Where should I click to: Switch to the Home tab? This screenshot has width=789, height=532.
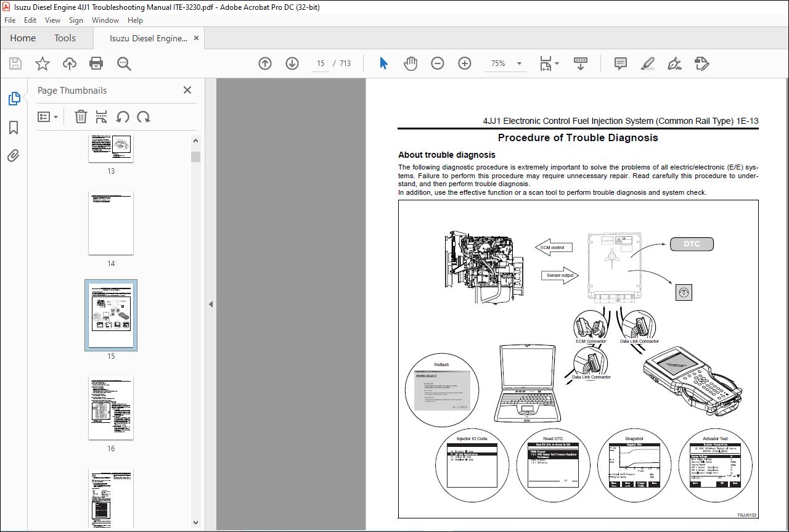(23, 38)
